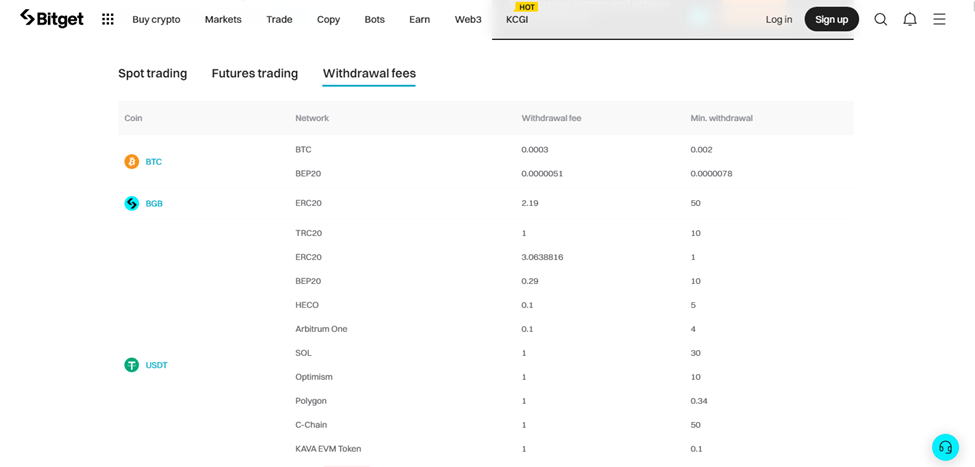Viewport: 975px width, 467px height.
Task: Click the BGB coin icon
Action: coord(132,203)
